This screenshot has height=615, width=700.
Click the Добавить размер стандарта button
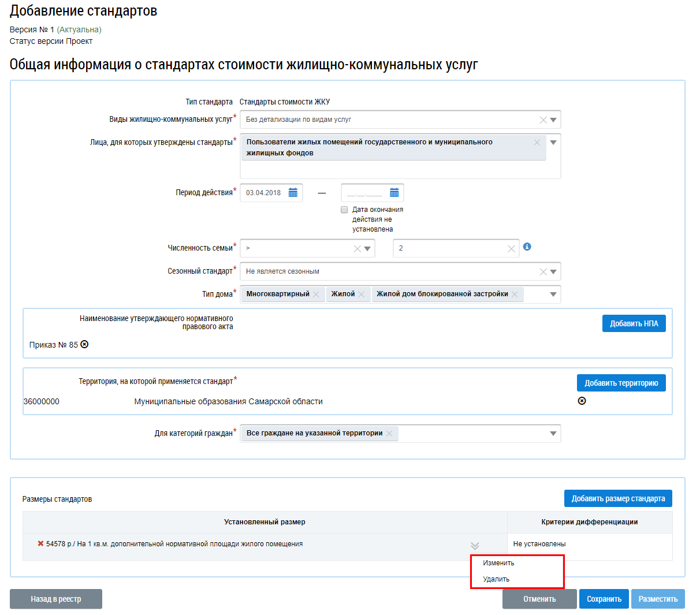[618, 498]
